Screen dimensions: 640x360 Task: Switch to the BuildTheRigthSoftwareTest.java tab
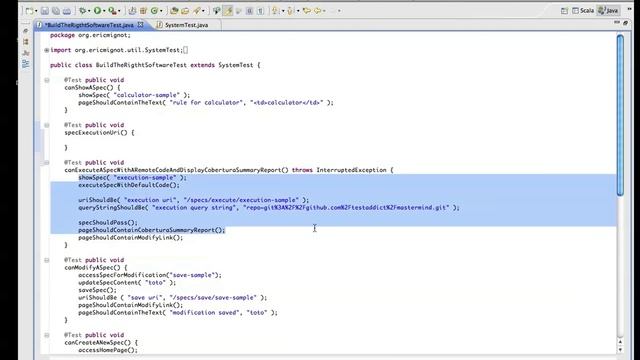pyautogui.click(x=89, y=25)
